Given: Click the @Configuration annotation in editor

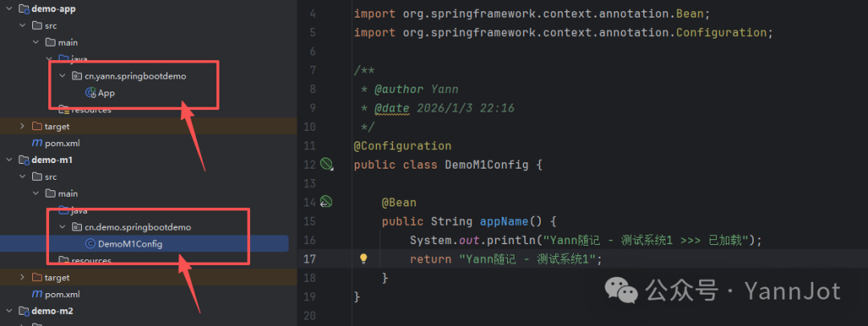Looking at the screenshot, I should (x=402, y=146).
